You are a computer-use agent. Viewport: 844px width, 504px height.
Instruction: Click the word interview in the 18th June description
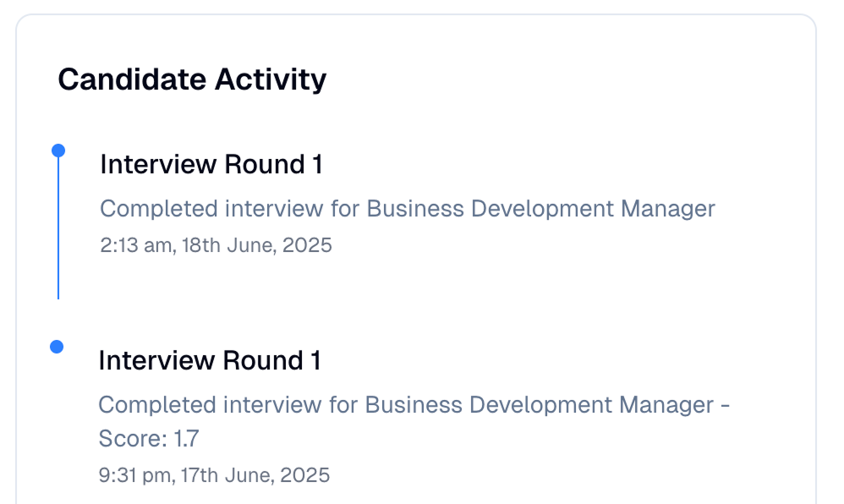[274, 209]
